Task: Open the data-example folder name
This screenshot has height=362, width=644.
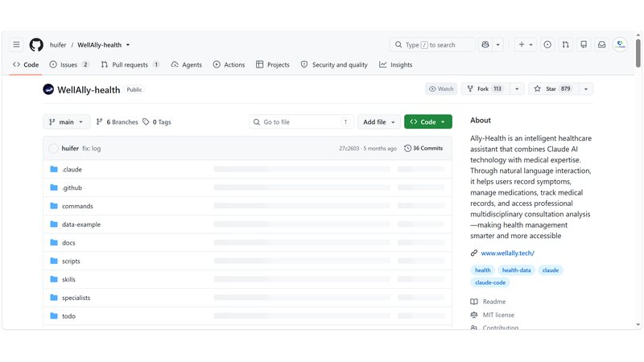Action: (x=81, y=224)
